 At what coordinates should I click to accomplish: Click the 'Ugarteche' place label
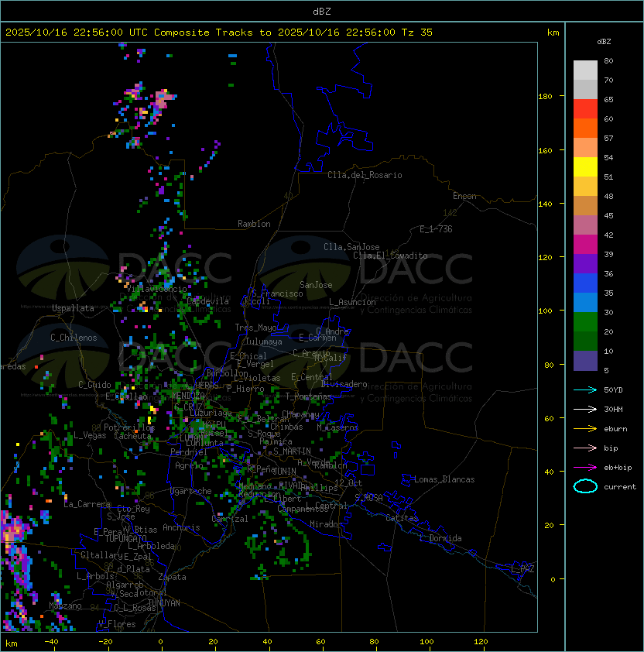pos(191,491)
